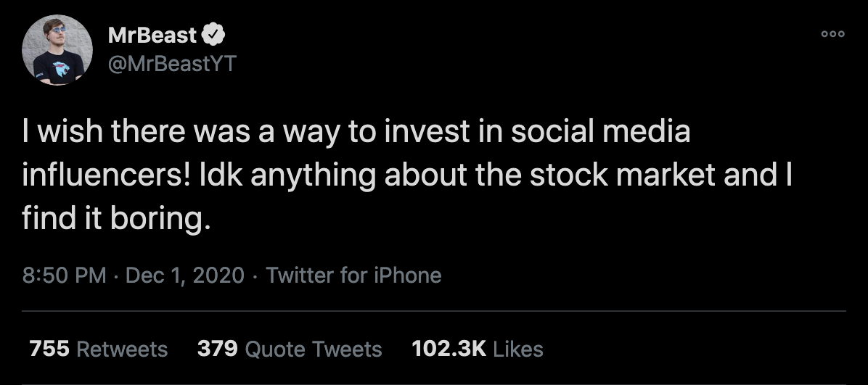Click the MrBeast display name
This screenshot has width=868, height=385.
[152, 35]
